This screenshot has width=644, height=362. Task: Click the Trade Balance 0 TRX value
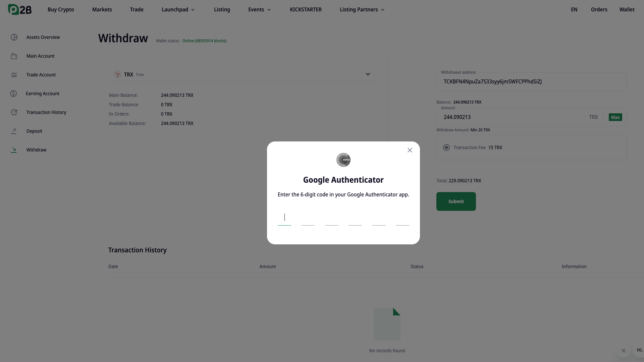(167, 105)
